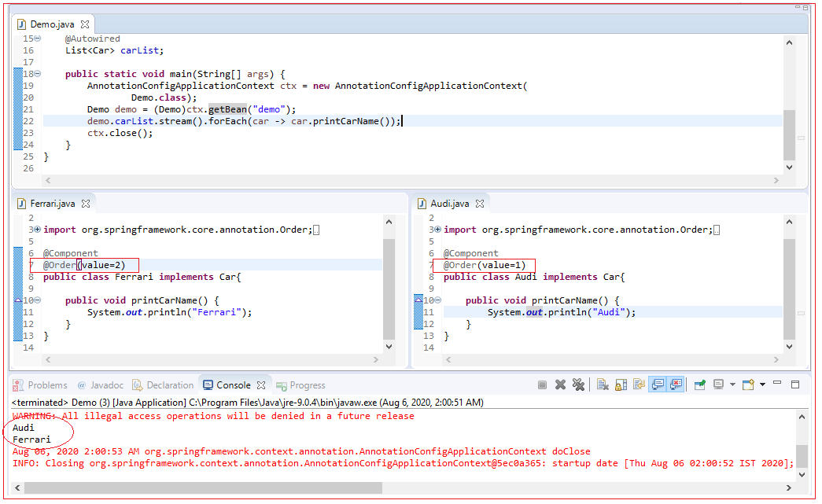Viewport: 822px width, 504px height.
Task: Close the Ferrari.java editor tab
Action: pyautogui.click(x=86, y=204)
